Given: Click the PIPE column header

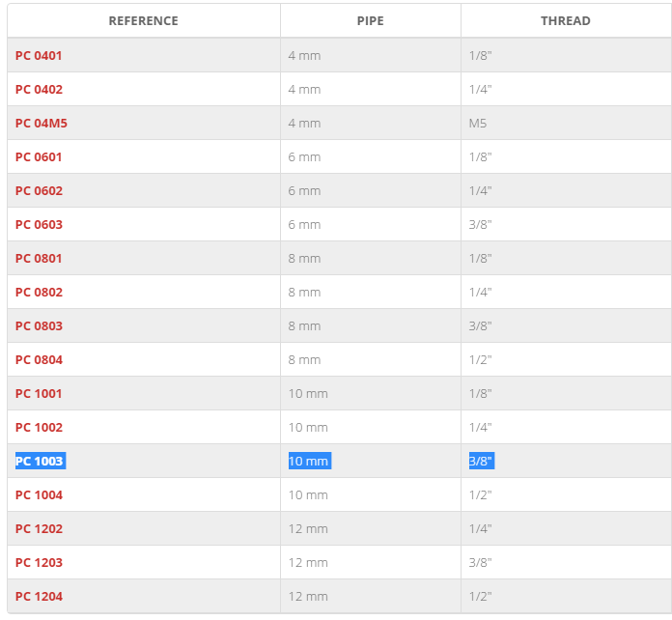Looking at the screenshot, I should (371, 21).
